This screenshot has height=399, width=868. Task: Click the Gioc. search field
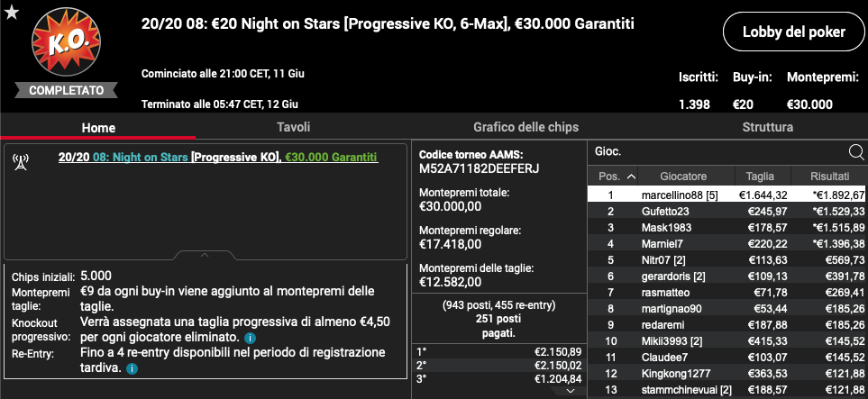pos(717,151)
